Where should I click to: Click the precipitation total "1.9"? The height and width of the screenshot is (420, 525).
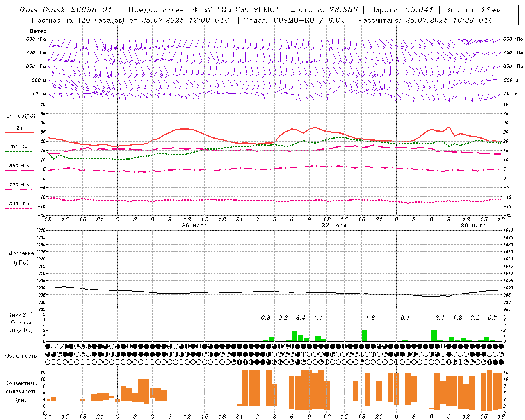point(370,317)
